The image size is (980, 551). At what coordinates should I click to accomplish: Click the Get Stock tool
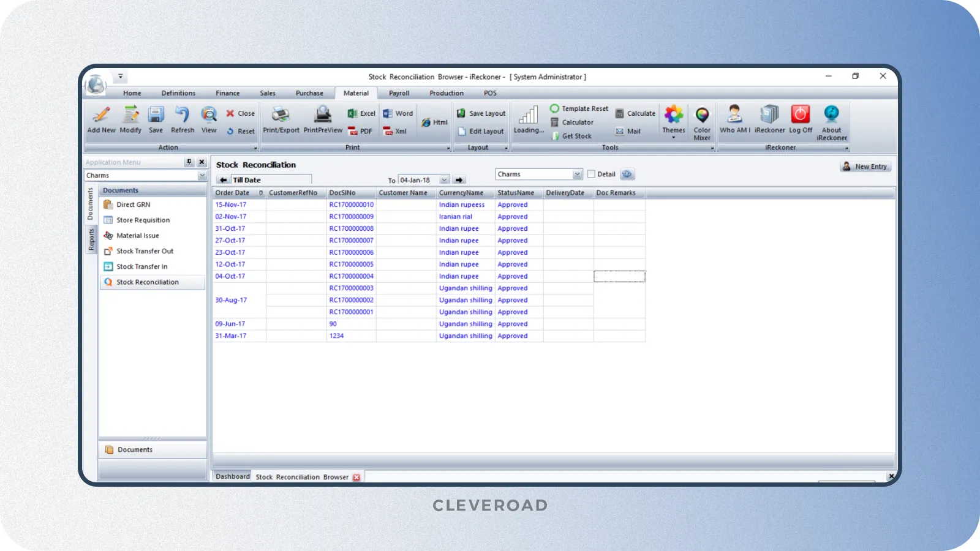coord(571,136)
